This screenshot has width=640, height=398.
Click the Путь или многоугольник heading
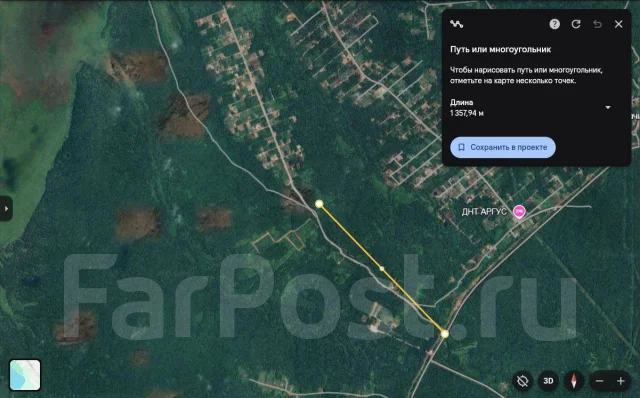[500, 49]
